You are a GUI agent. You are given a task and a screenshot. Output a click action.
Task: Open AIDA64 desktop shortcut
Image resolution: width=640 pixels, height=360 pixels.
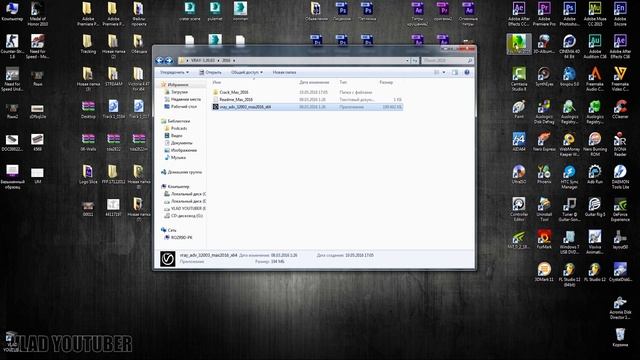[x=519, y=142]
